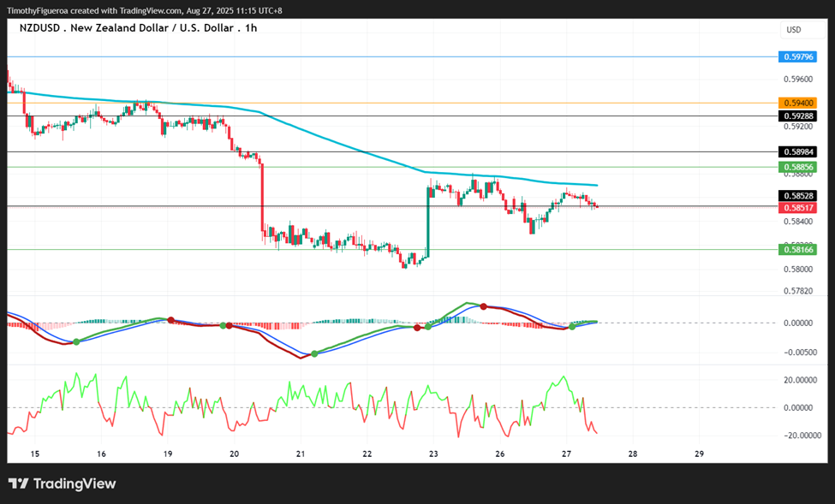The height and width of the screenshot is (504, 835).
Task: Click date label 19 on time axis
Action: pos(168,454)
